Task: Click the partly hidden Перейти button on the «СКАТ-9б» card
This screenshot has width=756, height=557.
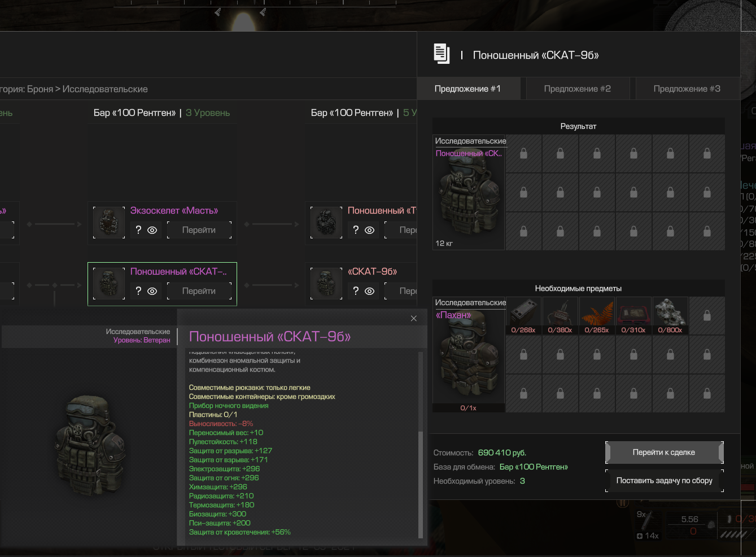Action: point(401,291)
